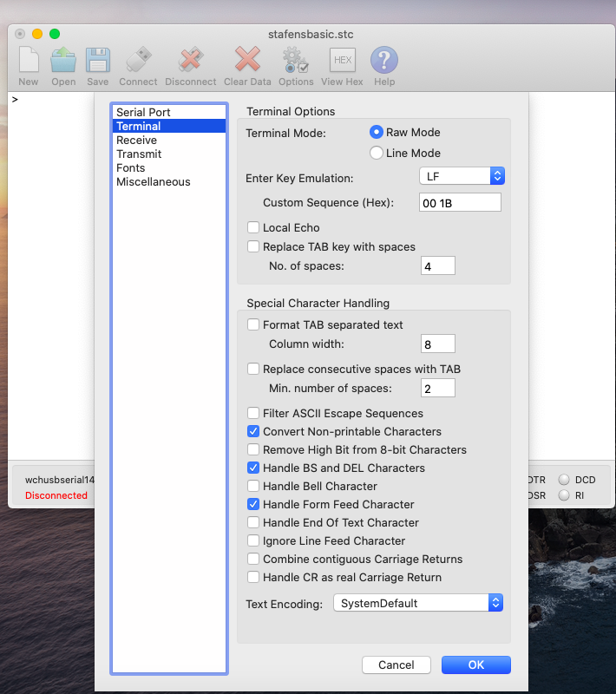Screen dimensions: 616x694
Task: Click the New document toolbar icon
Action: [x=29, y=61]
